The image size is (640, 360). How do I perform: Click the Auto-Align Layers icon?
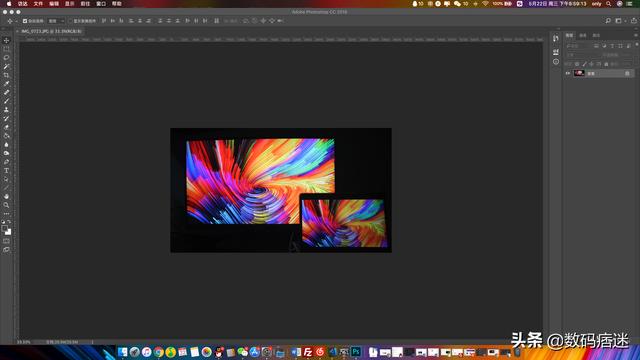216,21
